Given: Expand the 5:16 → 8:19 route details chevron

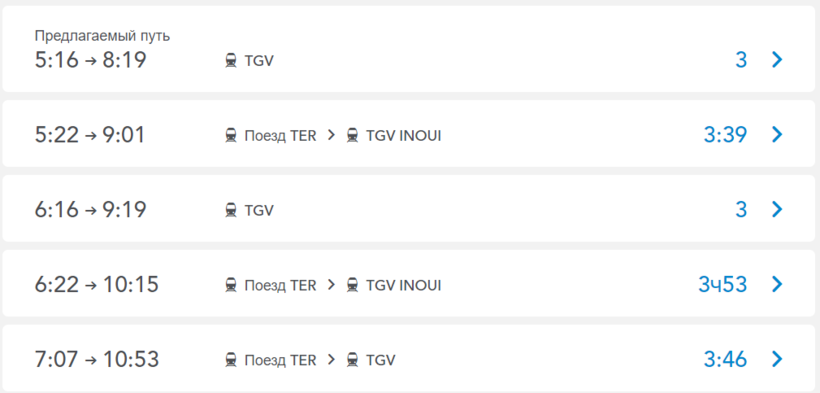Looking at the screenshot, I should pos(777,60).
